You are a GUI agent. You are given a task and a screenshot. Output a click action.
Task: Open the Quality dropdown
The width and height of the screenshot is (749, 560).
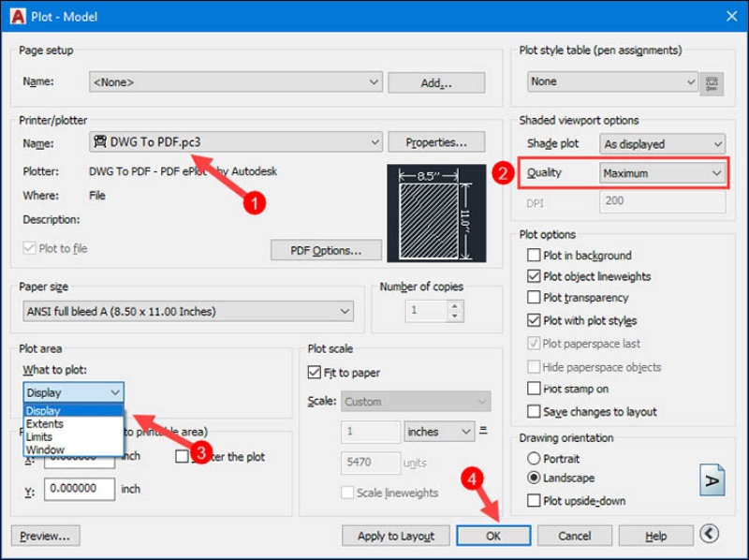(x=661, y=172)
